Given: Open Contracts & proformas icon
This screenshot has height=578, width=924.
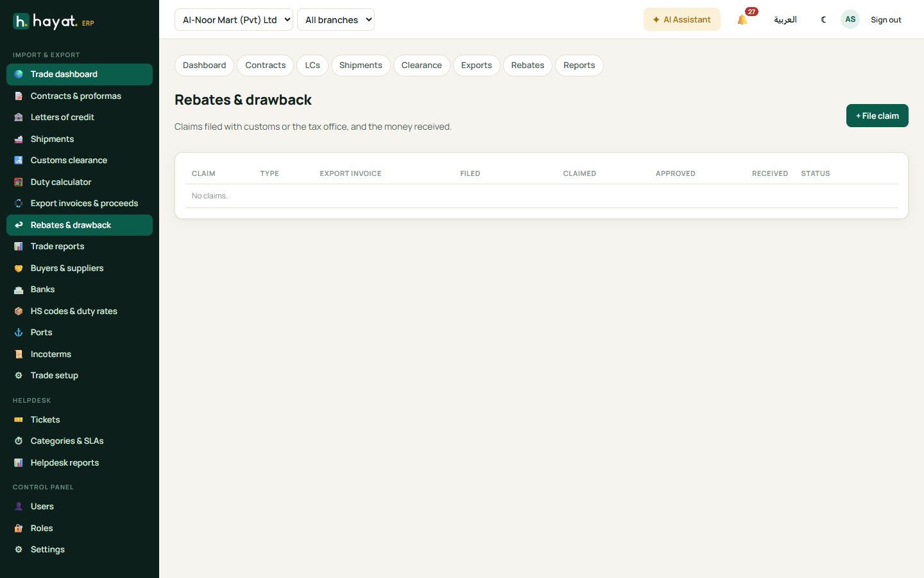Looking at the screenshot, I should [x=19, y=96].
